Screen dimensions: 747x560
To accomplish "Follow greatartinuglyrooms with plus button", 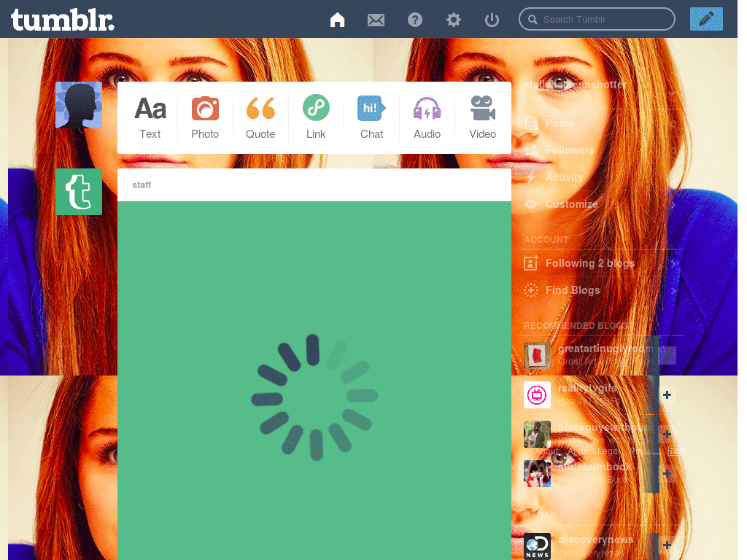I will coord(667,355).
